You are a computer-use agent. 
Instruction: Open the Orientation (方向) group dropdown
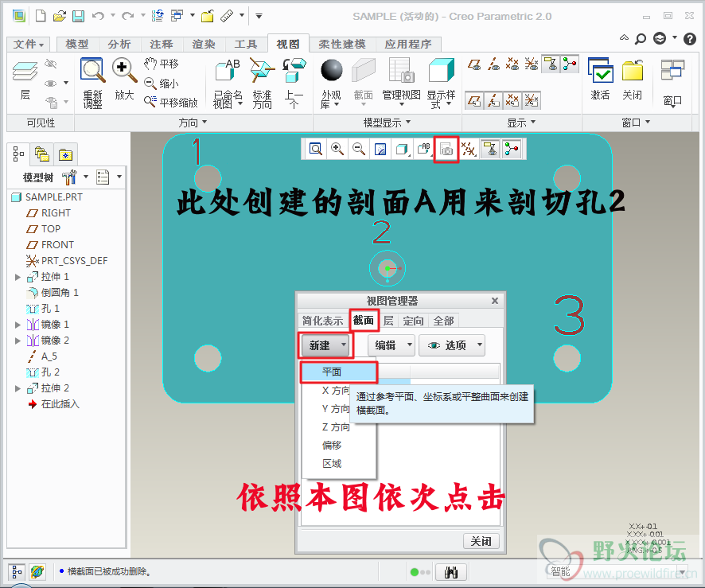tap(193, 123)
